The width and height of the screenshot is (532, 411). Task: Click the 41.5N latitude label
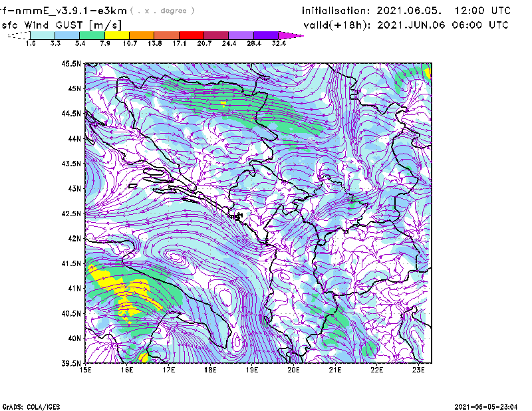(72, 263)
